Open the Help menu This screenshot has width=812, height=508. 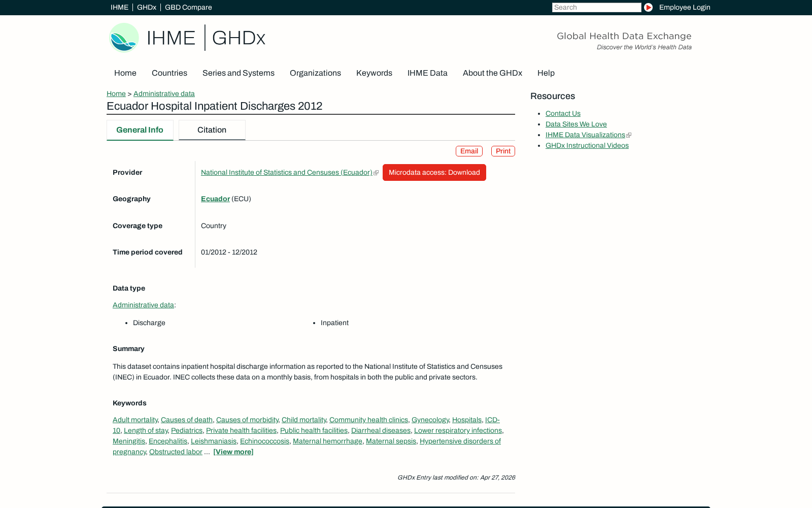[x=546, y=73]
